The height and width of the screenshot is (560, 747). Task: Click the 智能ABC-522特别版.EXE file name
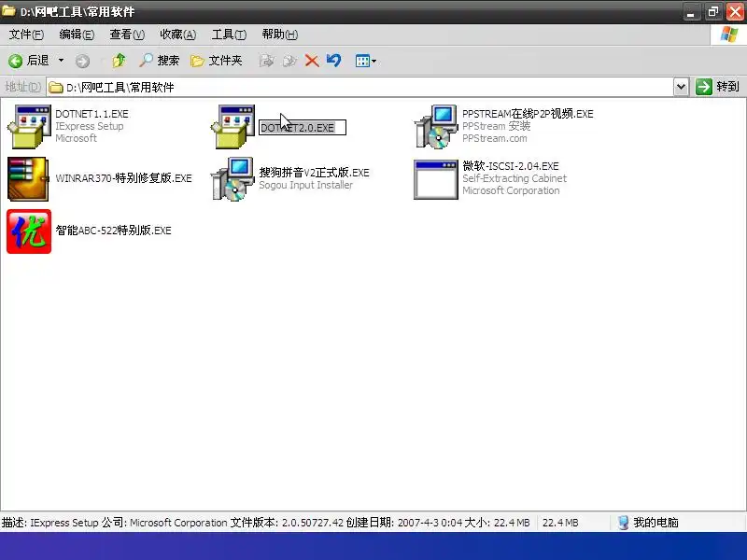coord(113,231)
